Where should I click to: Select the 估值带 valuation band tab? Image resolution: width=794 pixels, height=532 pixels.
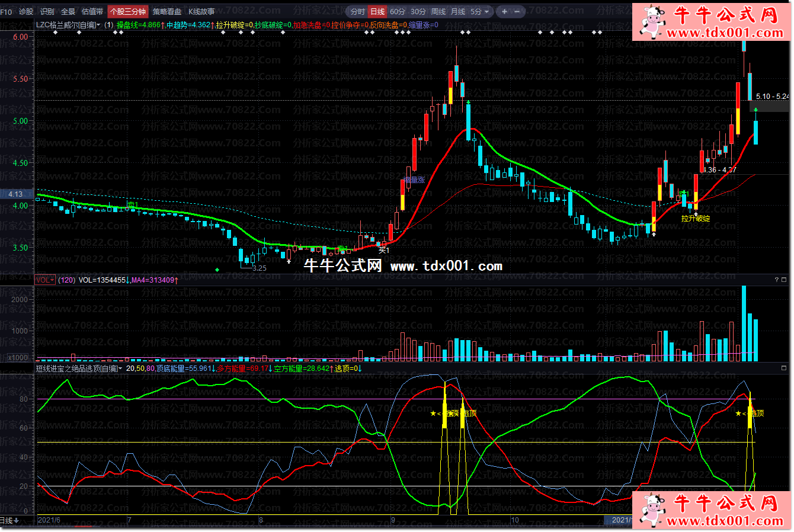point(92,11)
